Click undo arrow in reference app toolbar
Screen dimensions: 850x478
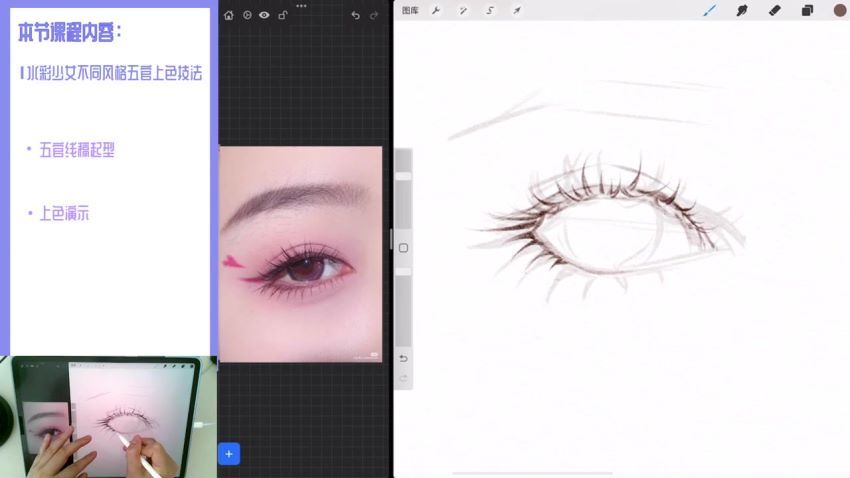pyautogui.click(x=356, y=15)
